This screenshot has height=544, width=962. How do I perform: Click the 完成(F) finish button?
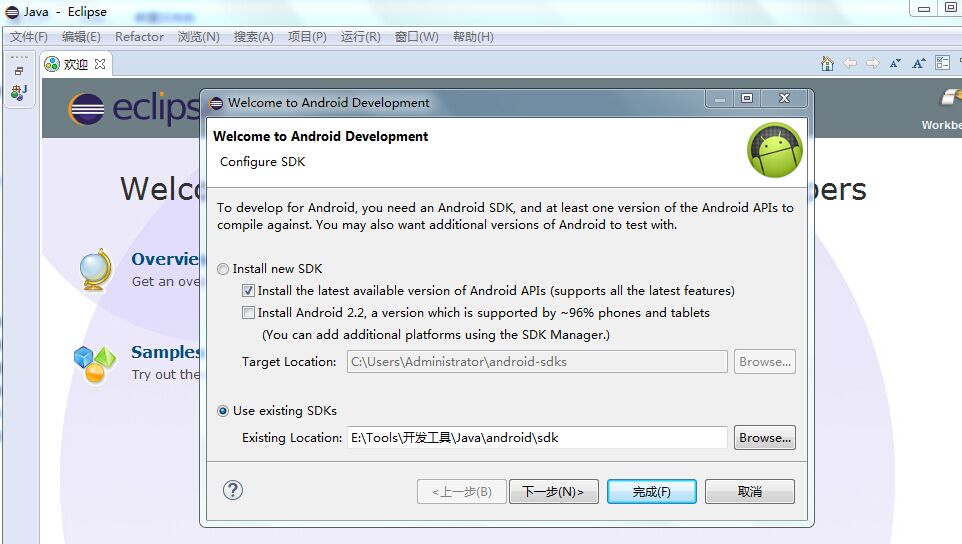pyautogui.click(x=652, y=491)
